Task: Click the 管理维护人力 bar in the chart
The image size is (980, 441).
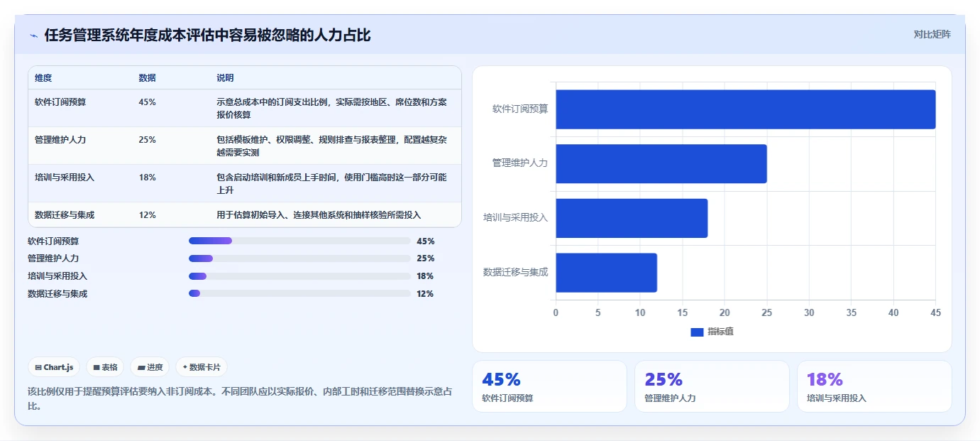Action: coord(661,163)
